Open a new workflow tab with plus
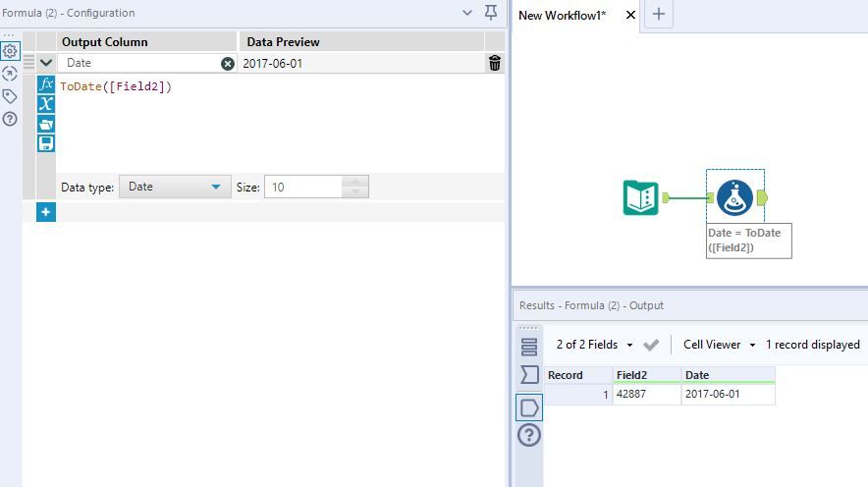 coord(659,15)
